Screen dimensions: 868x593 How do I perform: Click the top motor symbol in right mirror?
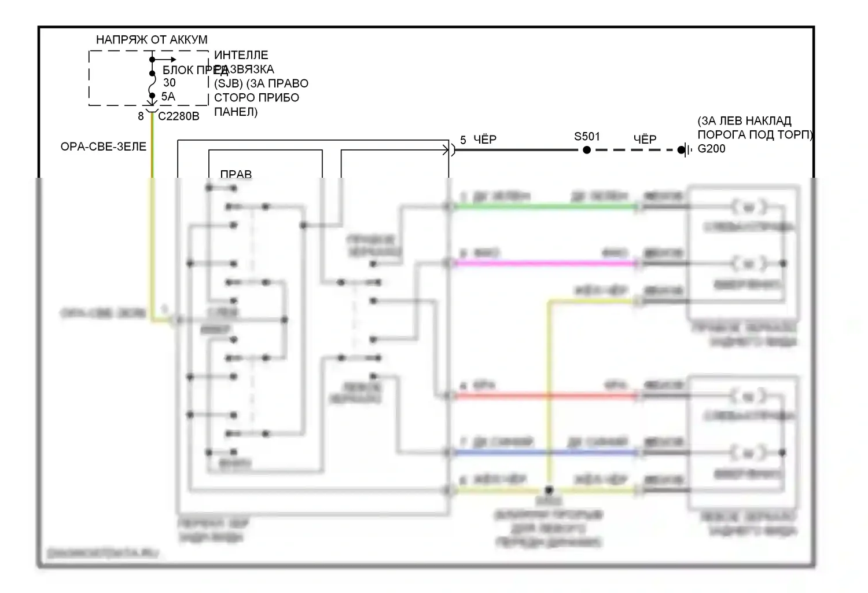point(748,207)
